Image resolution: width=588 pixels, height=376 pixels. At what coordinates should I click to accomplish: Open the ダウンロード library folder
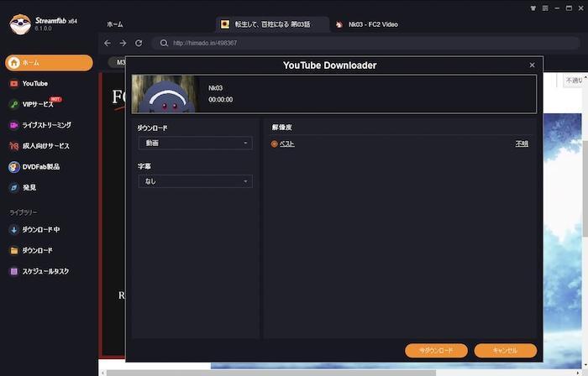point(31,250)
